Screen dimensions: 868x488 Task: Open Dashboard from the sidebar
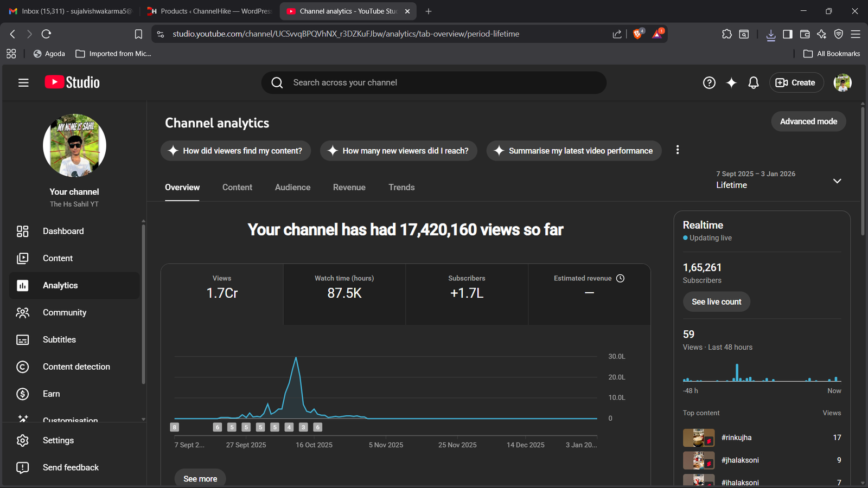[x=63, y=231]
